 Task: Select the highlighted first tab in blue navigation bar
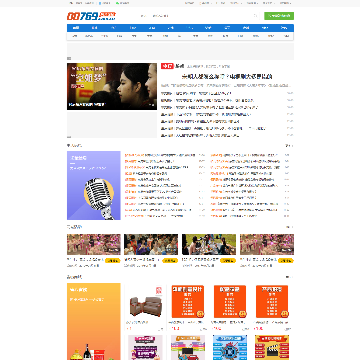coord(76,28)
